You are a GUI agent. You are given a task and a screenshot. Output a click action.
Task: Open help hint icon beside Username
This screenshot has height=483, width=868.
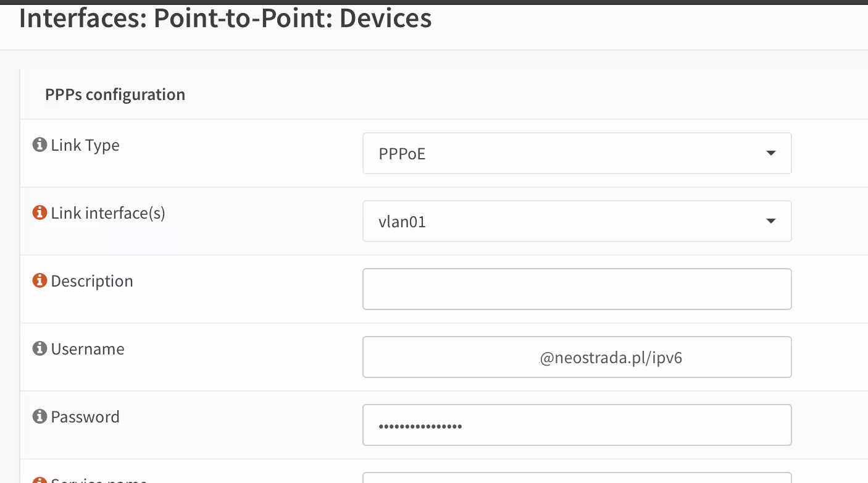pos(40,349)
